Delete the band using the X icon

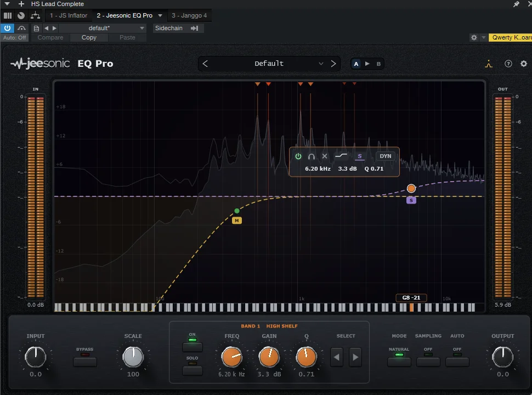[325, 156]
